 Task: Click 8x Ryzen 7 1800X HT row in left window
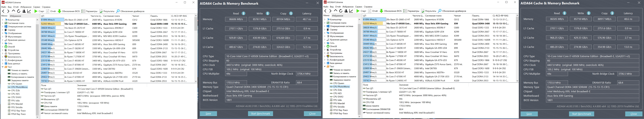pyautogui.click(x=117, y=53)
